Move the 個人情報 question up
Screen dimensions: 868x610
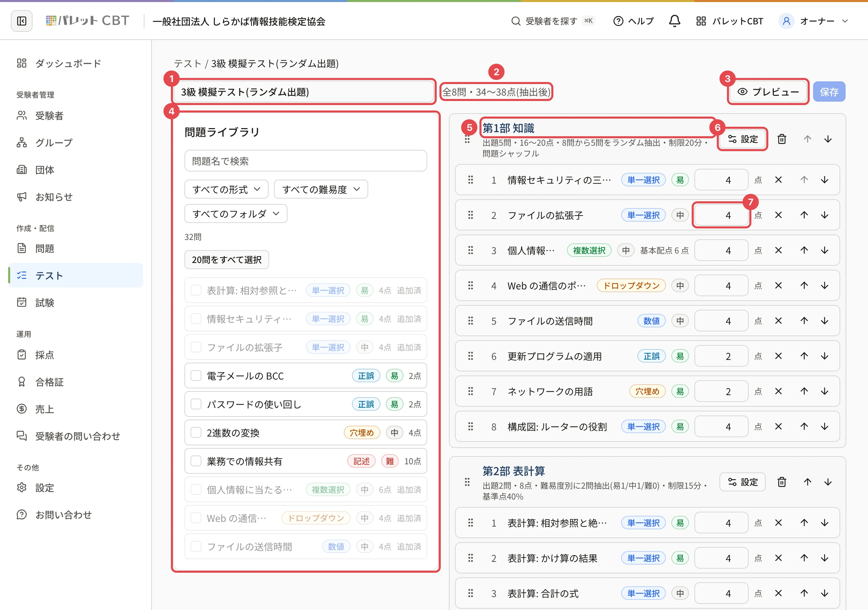point(804,250)
